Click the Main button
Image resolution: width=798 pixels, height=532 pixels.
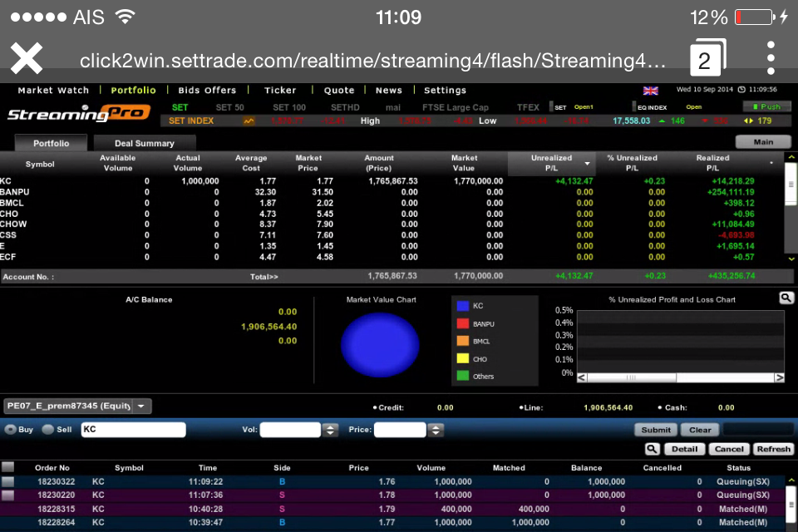[763, 142]
